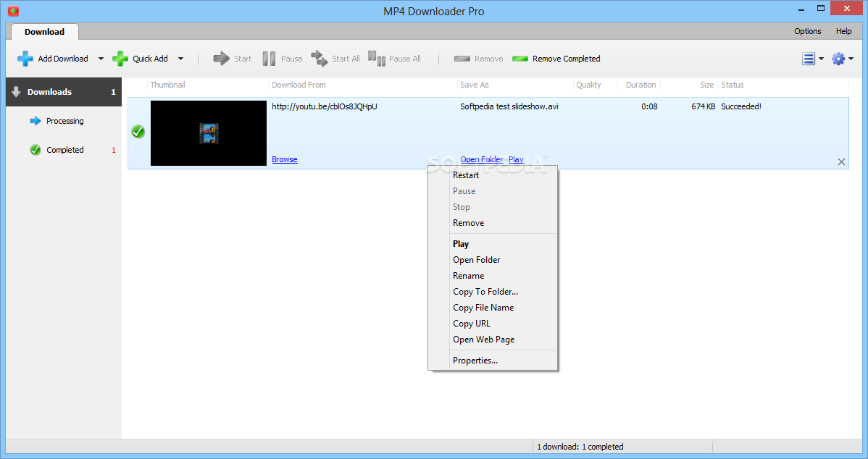Click the Add Download plus icon

coord(25,59)
